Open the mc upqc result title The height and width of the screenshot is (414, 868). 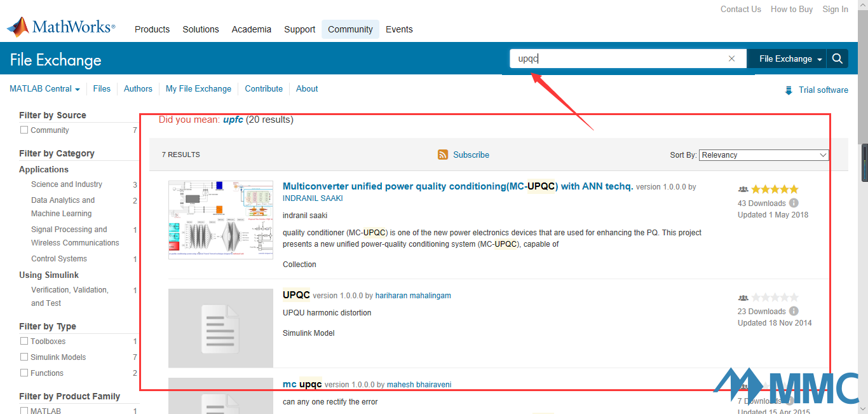point(302,384)
